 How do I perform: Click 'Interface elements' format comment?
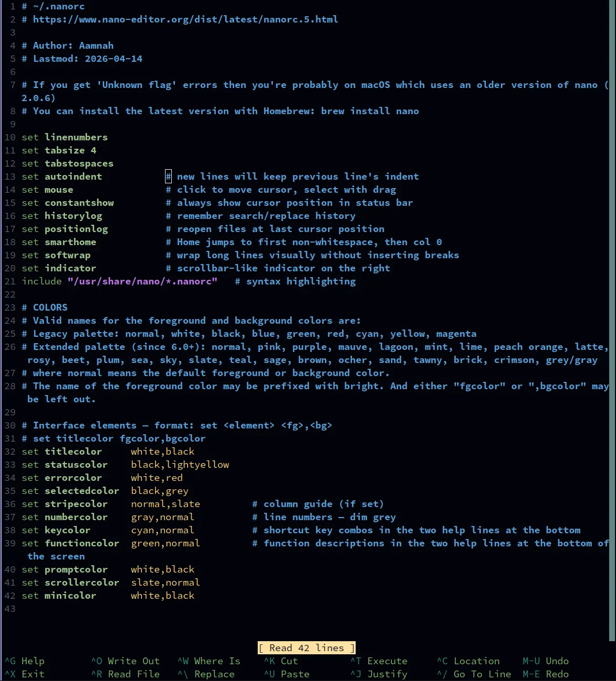(177, 425)
